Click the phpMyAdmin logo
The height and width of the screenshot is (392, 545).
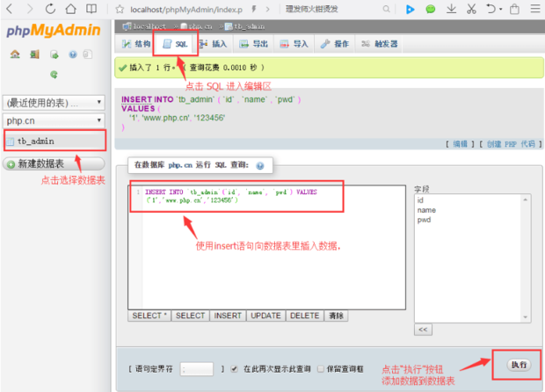[x=54, y=30]
